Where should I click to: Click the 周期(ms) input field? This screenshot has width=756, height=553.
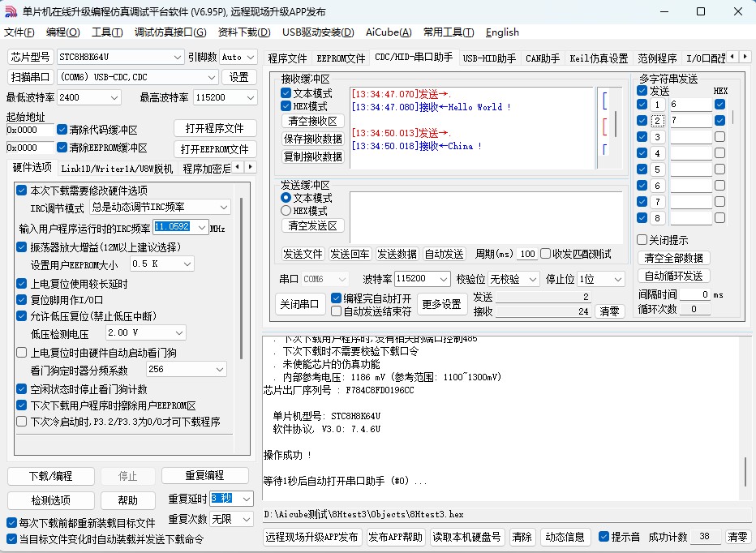pos(527,254)
